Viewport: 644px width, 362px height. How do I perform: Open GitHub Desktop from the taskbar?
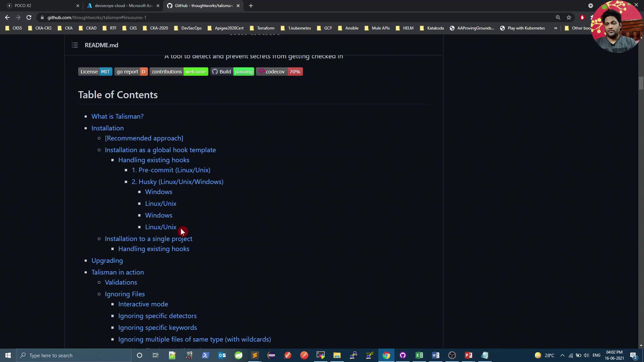coord(403,355)
